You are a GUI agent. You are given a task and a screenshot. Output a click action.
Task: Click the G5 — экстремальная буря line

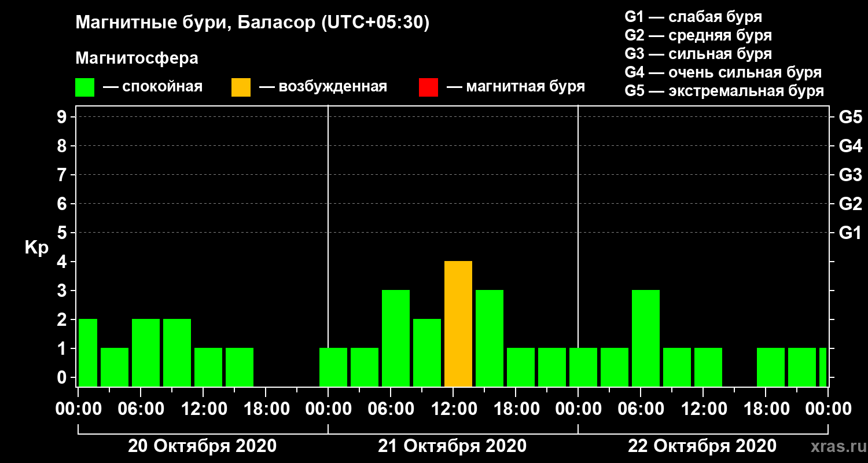pyautogui.click(x=724, y=91)
